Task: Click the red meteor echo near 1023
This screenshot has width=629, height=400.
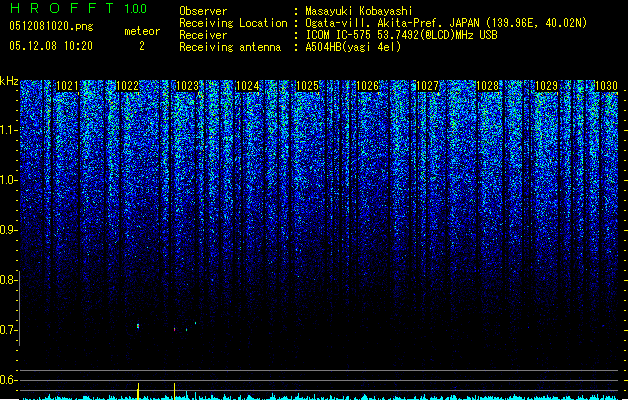Action: [x=174, y=329]
